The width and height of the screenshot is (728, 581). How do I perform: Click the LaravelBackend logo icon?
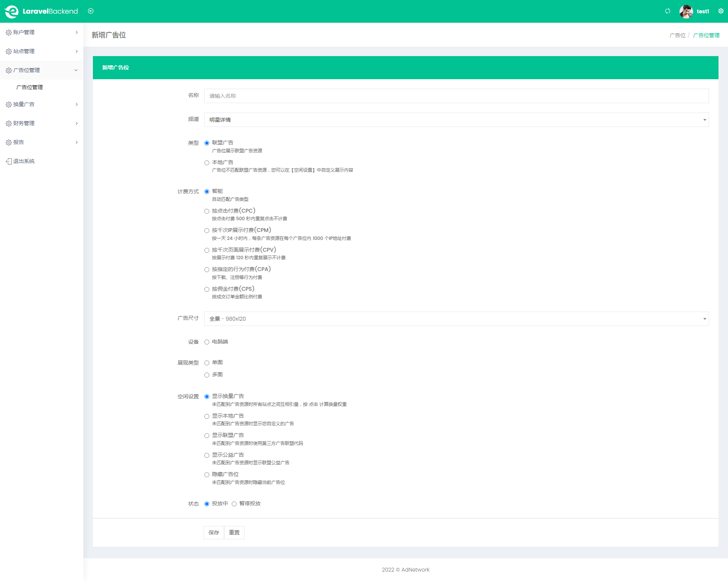click(x=12, y=11)
